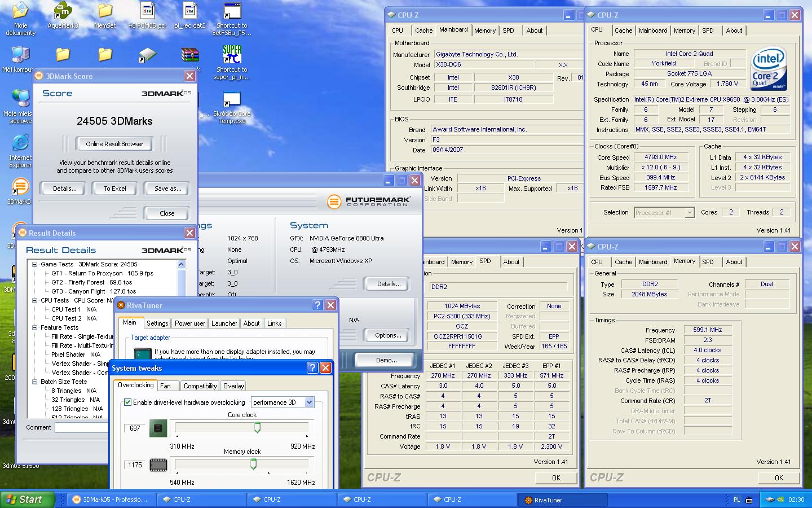Image resolution: width=812 pixels, height=508 pixels.
Task: Select the 48 PCM05.pcr file icon
Action: (147, 11)
